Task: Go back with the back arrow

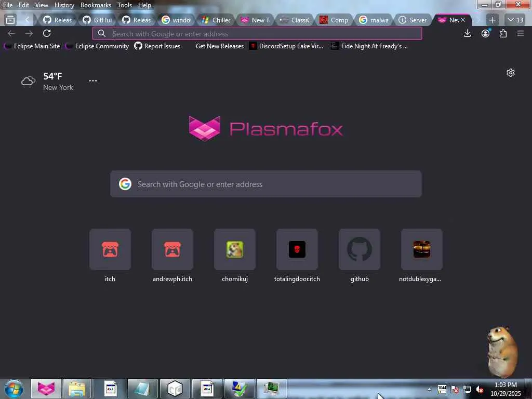Action: (x=11, y=33)
